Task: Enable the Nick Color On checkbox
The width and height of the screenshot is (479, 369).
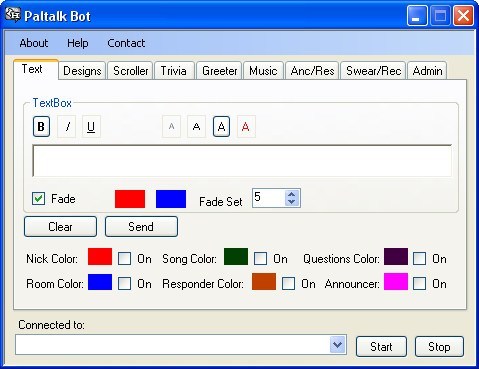Action: click(x=124, y=259)
